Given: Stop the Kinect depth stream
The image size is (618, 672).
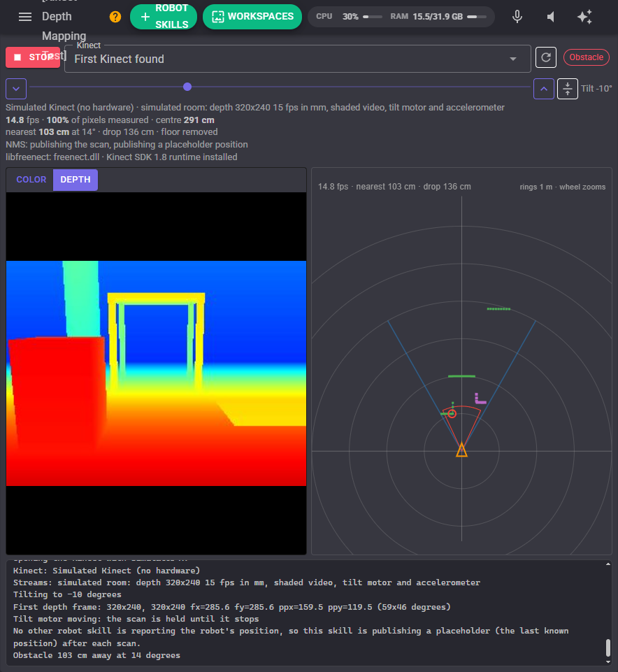Looking at the screenshot, I should click(33, 57).
